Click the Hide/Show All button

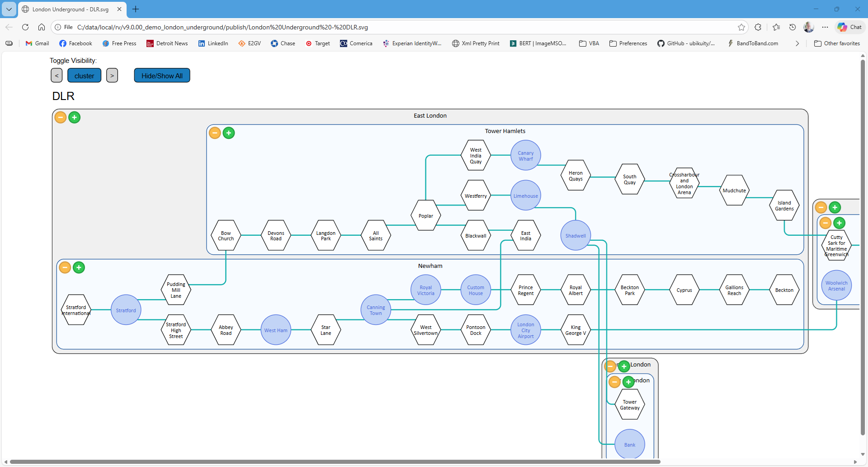[x=162, y=76]
